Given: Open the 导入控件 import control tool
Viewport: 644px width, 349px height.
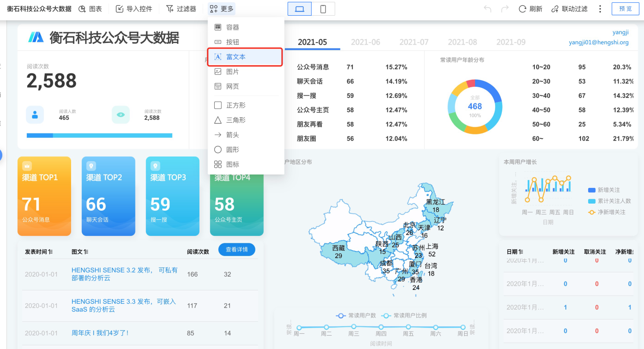Looking at the screenshot, I should [134, 9].
